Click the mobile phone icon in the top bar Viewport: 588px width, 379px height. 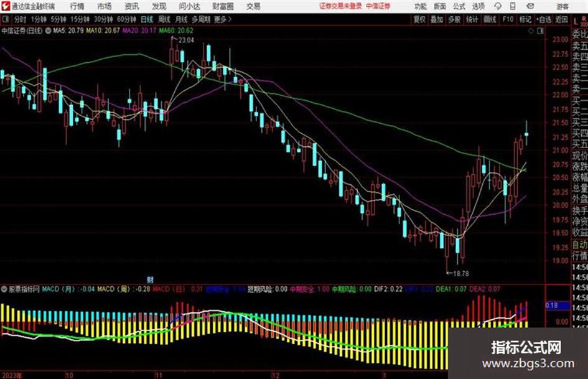513,6
